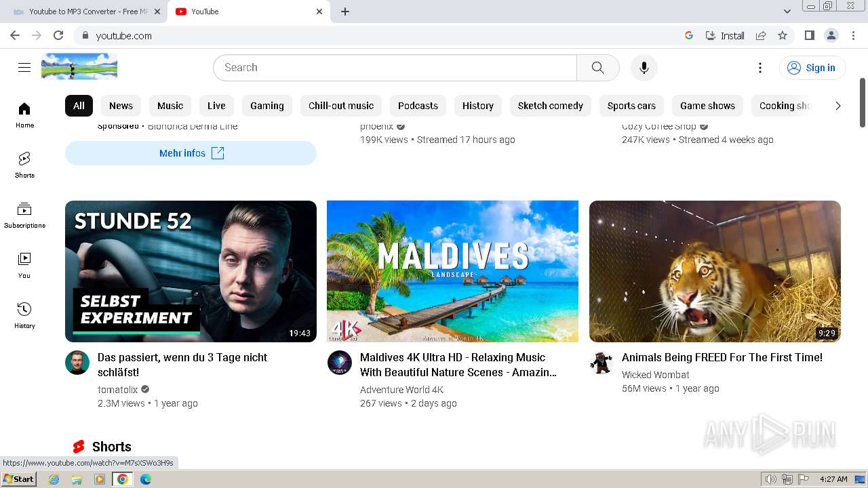Open new browser tab

pyautogui.click(x=345, y=12)
